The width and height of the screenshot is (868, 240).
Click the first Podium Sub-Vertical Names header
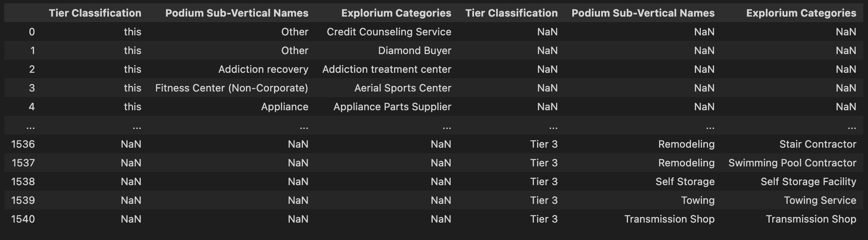[237, 13]
